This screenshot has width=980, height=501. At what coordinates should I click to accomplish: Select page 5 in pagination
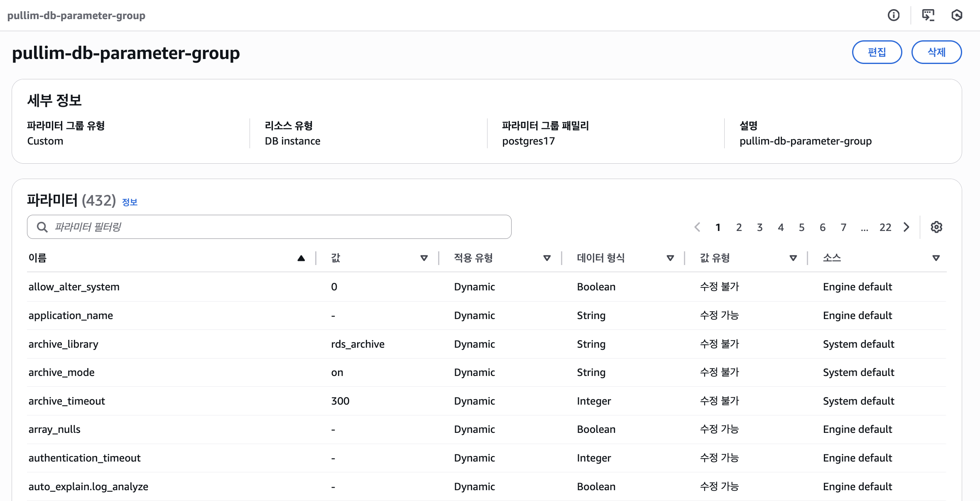[801, 228]
